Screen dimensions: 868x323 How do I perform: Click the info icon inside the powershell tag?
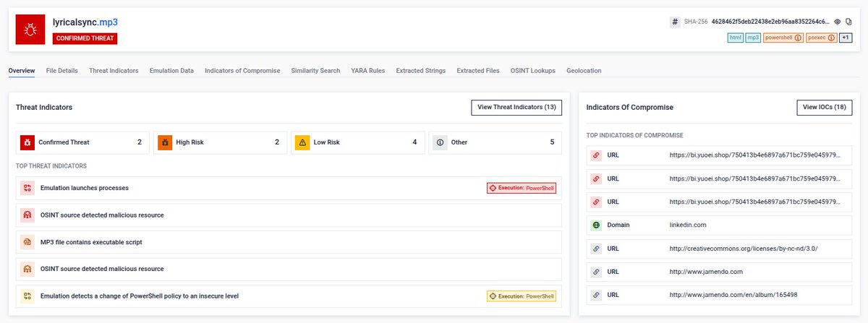click(x=799, y=38)
